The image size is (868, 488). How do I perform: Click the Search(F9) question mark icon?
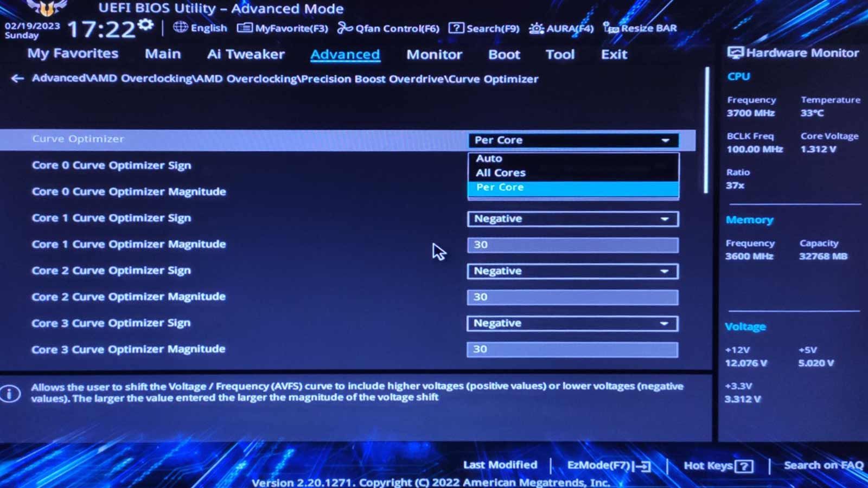(x=456, y=28)
